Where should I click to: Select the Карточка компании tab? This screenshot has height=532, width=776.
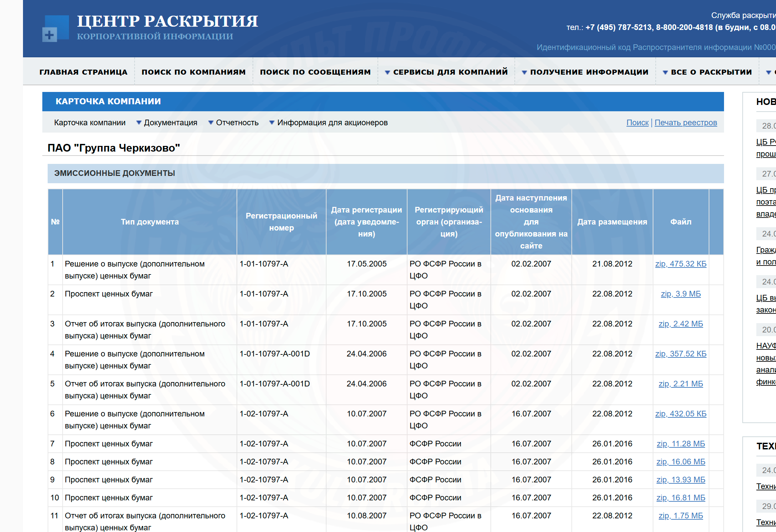coord(90,123)
